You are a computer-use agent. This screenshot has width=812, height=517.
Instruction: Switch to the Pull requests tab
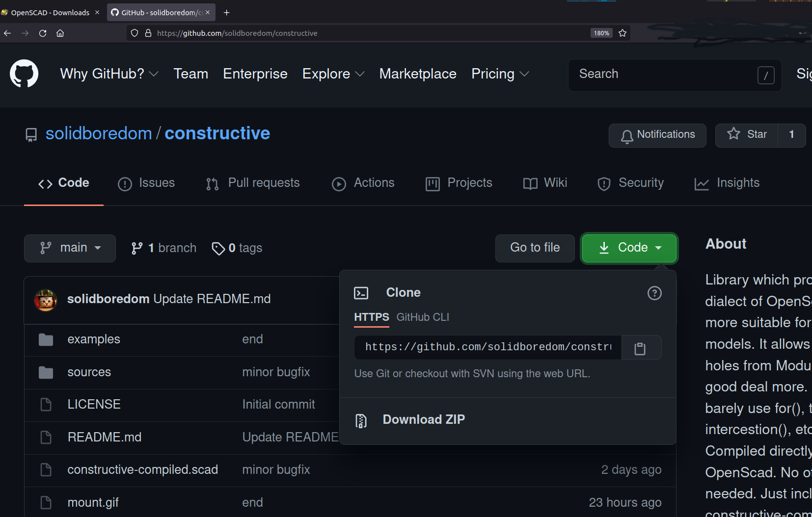click(x=253, y=183)
